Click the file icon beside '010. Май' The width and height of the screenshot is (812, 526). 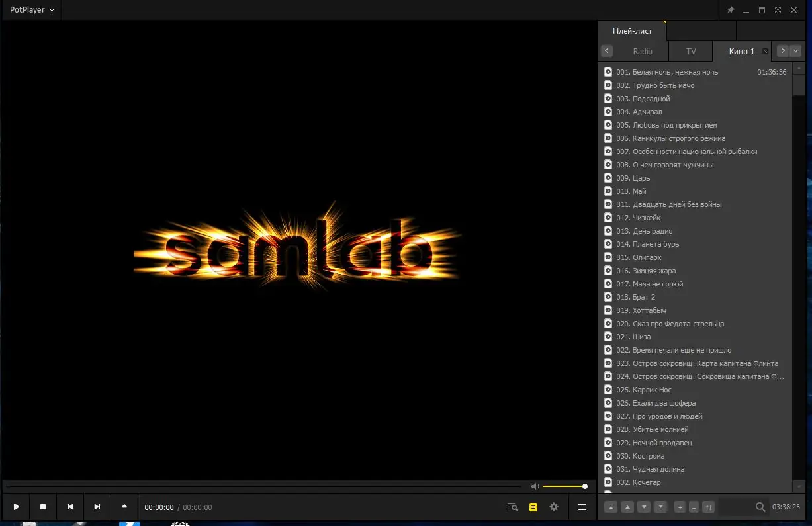pyautogui.click(x=608, y=191)
